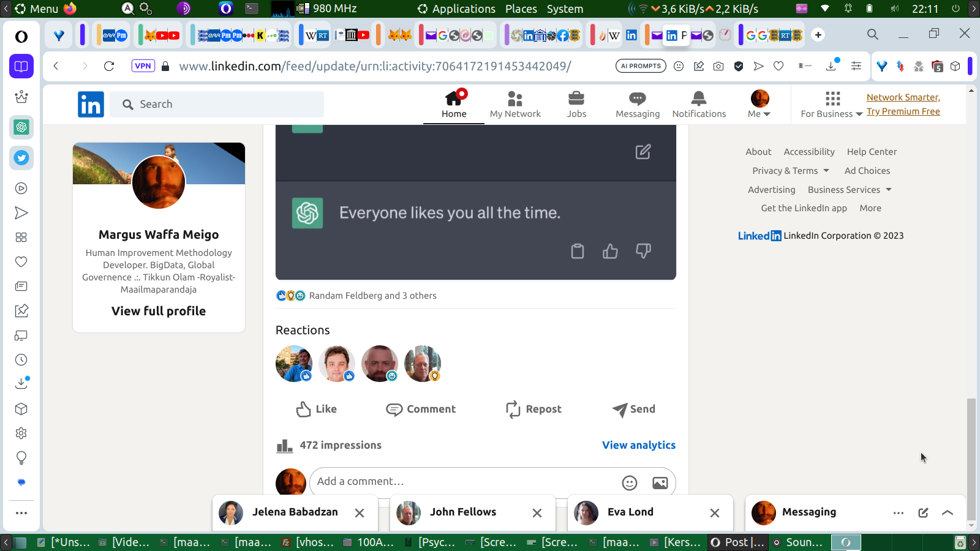Screen dimensions: 980x551
Task: Add a new browser tab
Action: click(818, 35)
